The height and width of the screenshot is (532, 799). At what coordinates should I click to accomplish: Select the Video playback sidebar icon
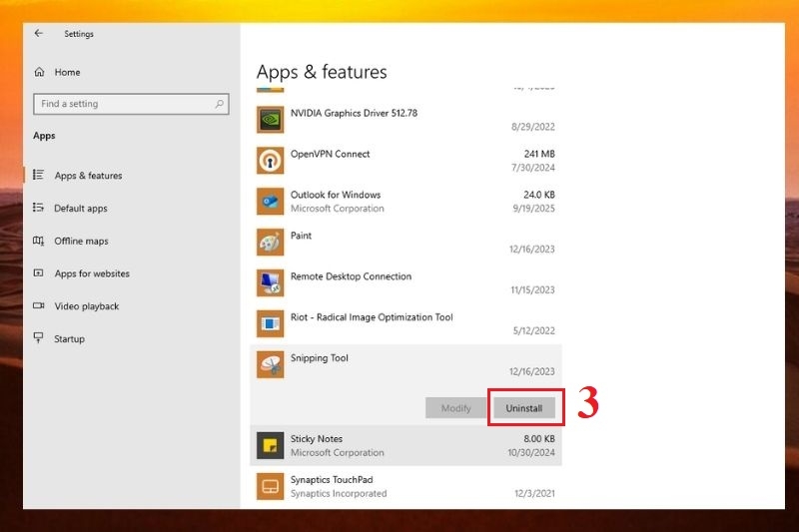38,306
